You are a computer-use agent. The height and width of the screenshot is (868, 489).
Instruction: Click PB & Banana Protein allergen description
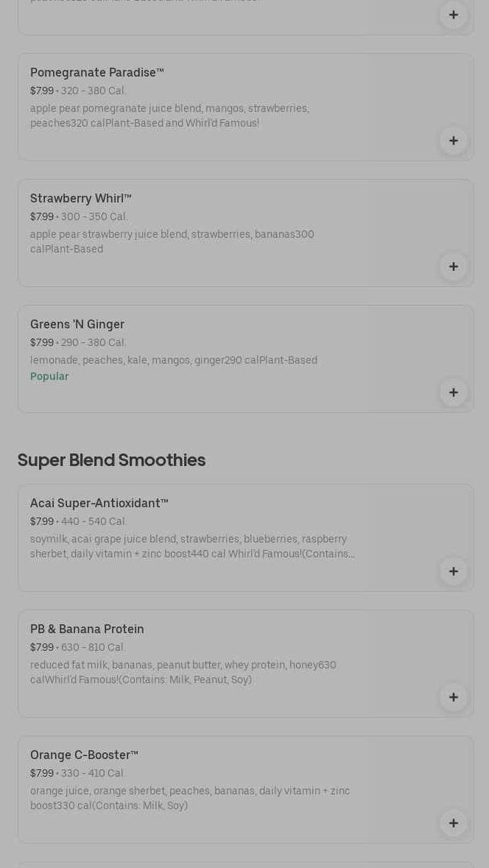pos(183,672)
